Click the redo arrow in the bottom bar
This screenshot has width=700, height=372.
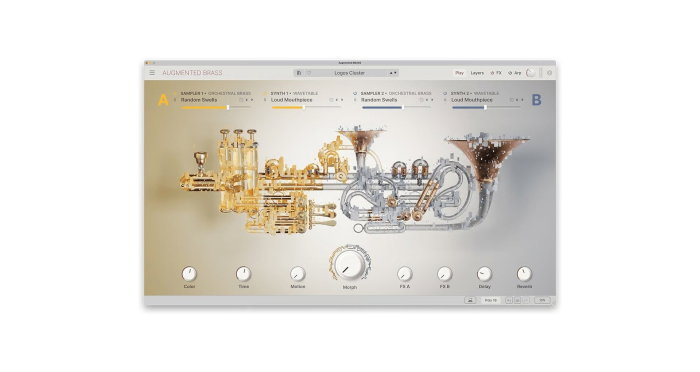(x=526, y=301)
